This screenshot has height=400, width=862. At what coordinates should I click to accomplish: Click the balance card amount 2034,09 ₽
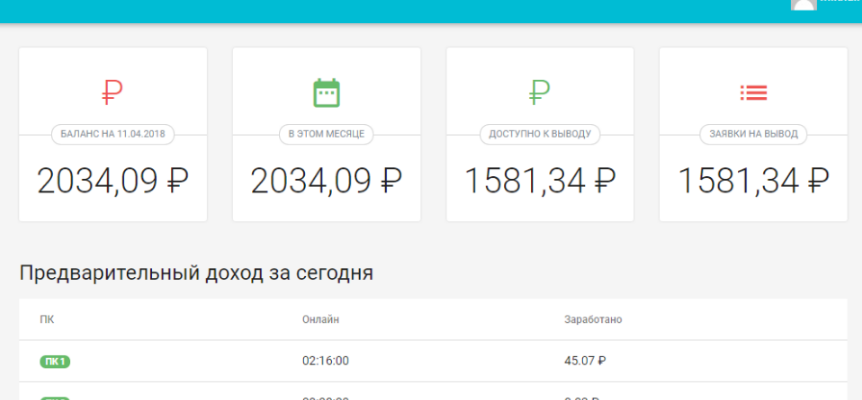tap(113, 181)
